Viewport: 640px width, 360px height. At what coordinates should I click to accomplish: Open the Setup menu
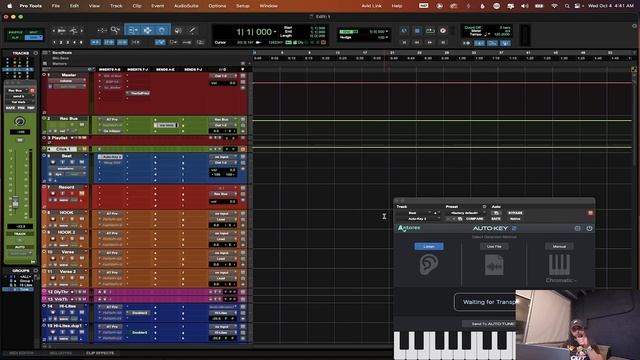click(x=242, y=6)
